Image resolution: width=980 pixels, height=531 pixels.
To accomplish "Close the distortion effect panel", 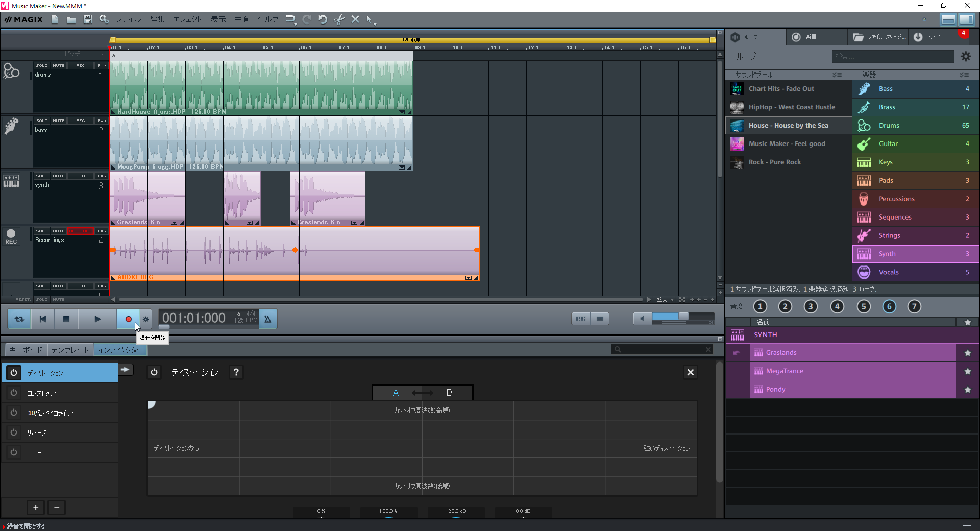I will click(691, 372).
